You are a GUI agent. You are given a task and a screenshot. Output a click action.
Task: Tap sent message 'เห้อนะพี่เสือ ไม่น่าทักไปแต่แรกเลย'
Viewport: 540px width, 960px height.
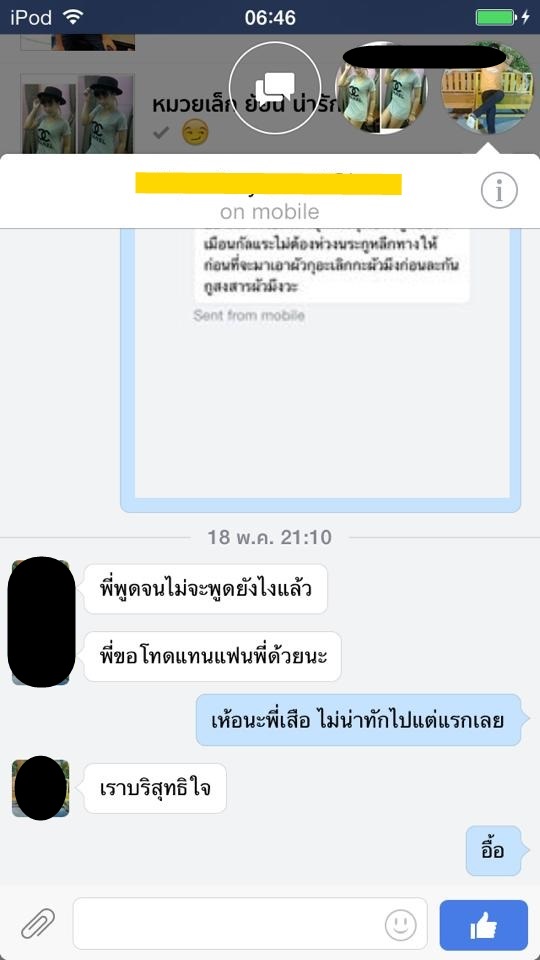[359, 720]
